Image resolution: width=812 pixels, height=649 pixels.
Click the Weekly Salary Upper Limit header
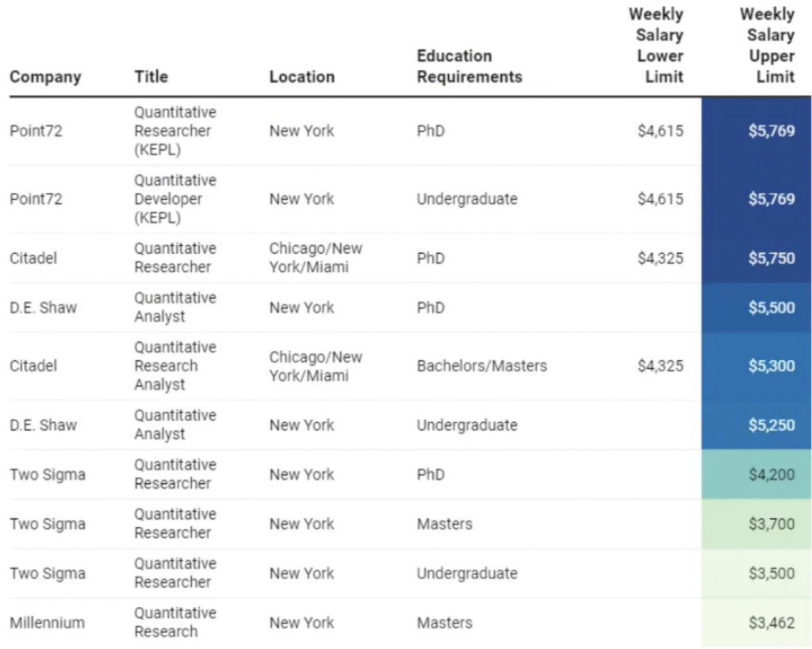[767, 46]
